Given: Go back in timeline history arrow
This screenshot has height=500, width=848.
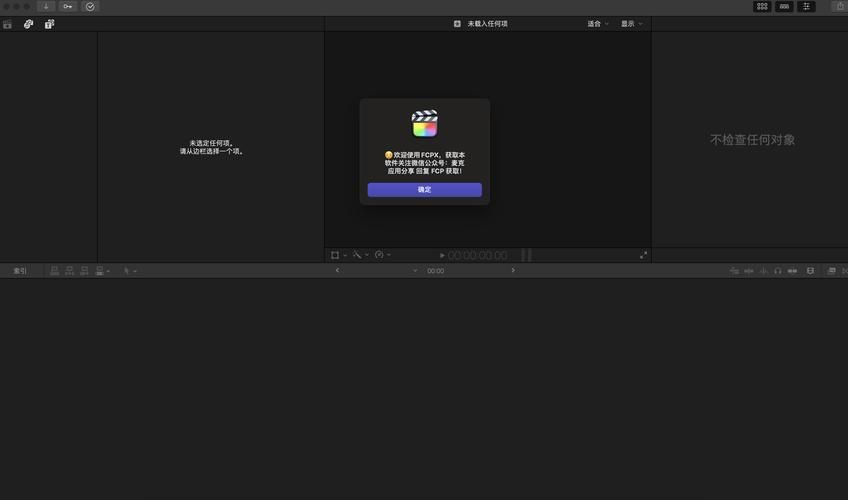Looking at the screenshot, I should click(337, 270).
